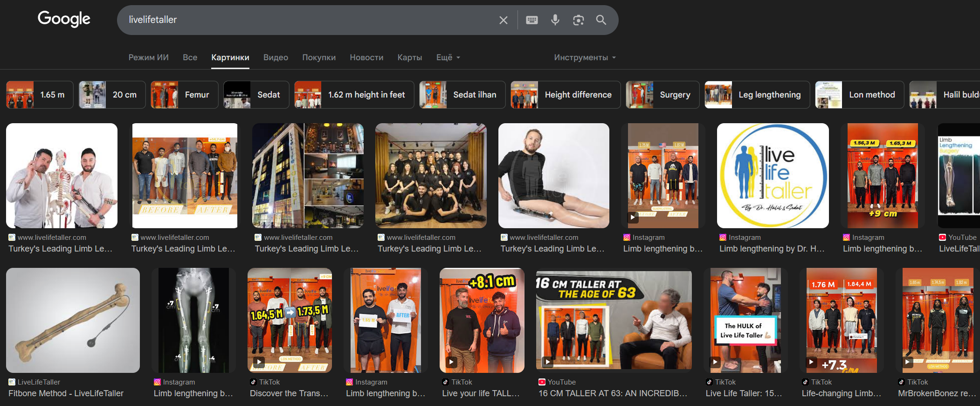Viewport: 980px width, 406px height.
Task: Apply the Surgery suggestion chip
Action: [x=663, y=95]
